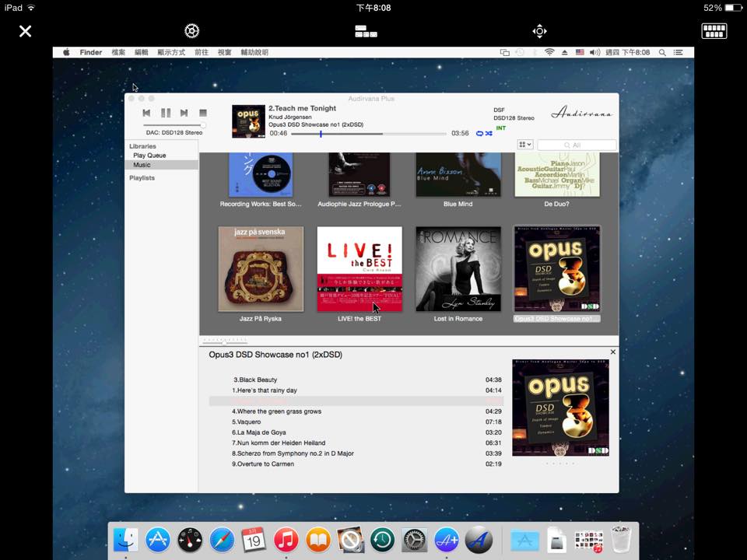Close the remote desktop session with the X

click(25, 31)
